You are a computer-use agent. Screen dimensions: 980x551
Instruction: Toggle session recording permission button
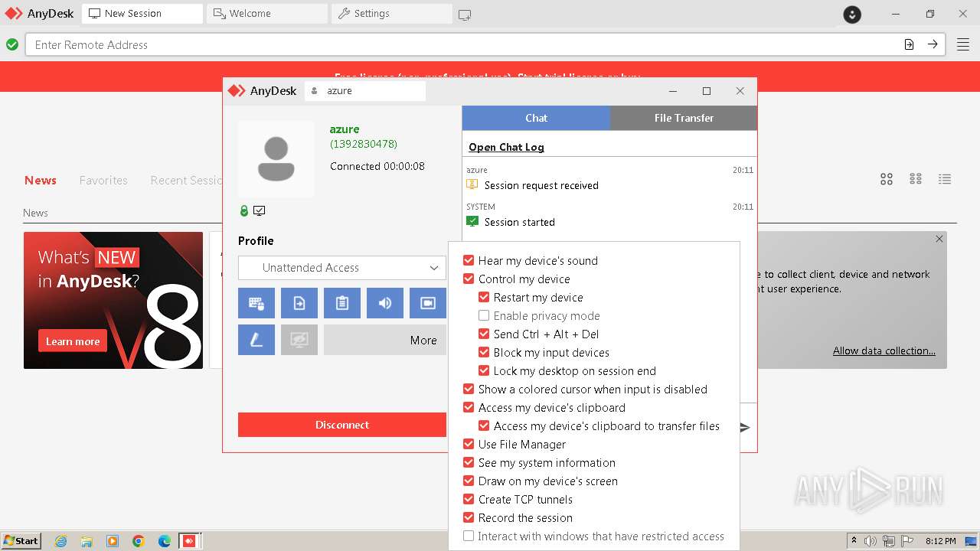[428, 303]
